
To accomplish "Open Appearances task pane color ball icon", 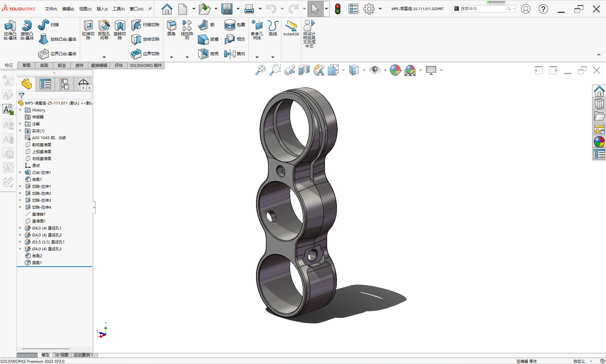I will [599, 142].
